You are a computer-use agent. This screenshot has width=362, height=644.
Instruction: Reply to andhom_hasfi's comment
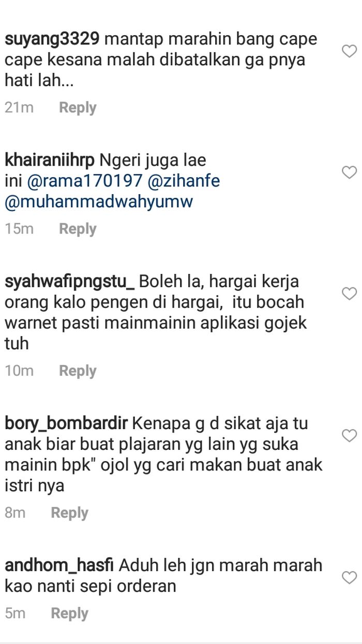pos(69,613)
